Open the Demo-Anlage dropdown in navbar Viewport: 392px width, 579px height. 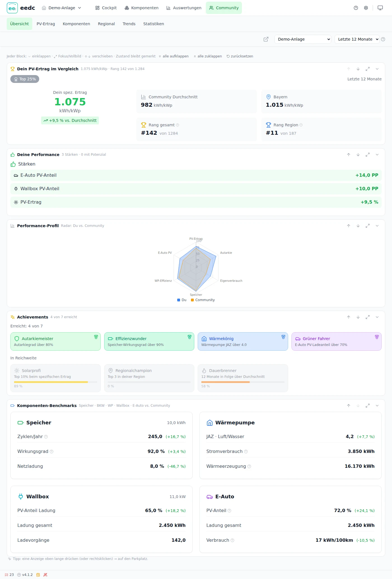[62, 8]
